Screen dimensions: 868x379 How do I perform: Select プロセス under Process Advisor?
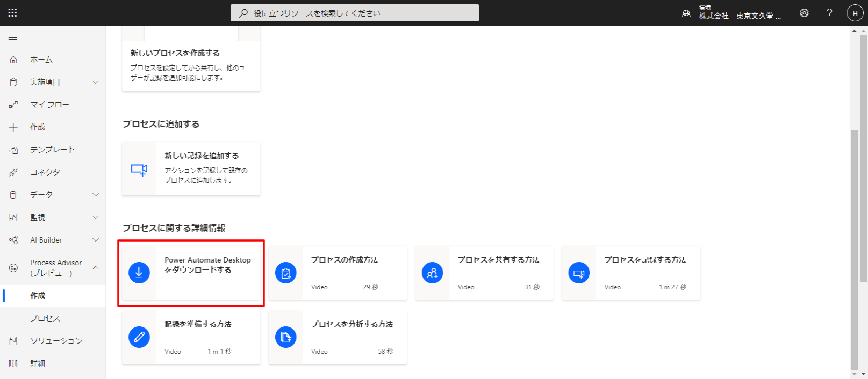pos(45,318)
